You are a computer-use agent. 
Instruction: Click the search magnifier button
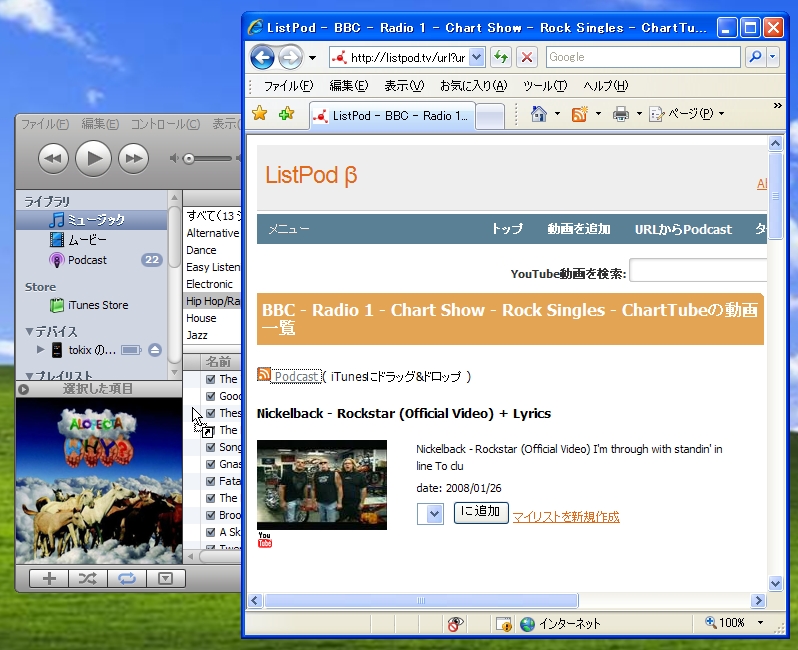[756, 56]
